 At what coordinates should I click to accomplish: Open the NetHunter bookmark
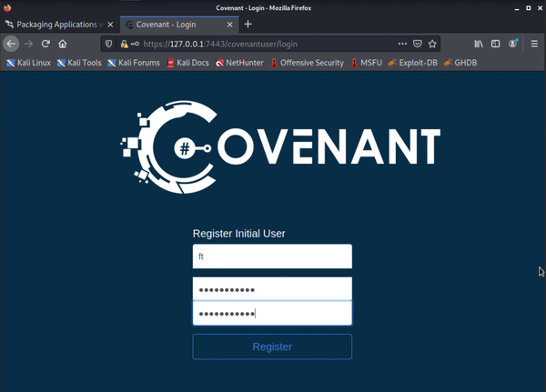pos(239,63)
